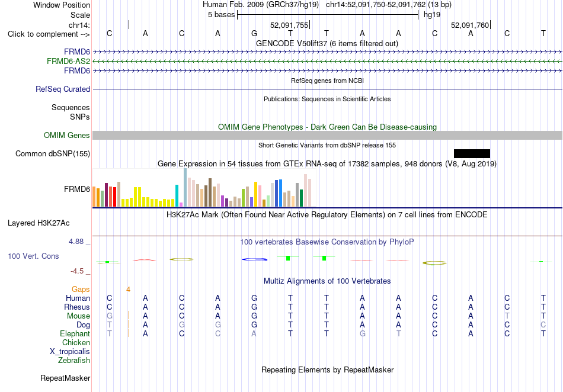563x392 pixels.
Task: Click the black Common dbSNP(155) variant item
Action: pos(472,153)
